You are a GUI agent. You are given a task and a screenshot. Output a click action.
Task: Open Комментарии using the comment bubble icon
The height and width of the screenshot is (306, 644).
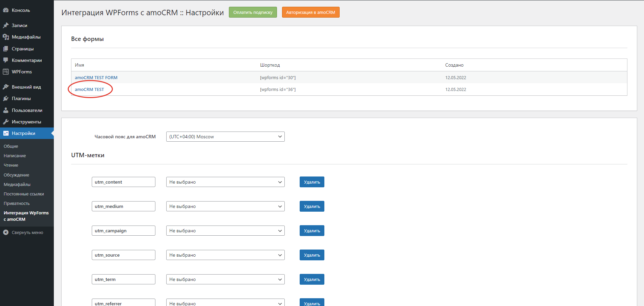click(x=6, y=60)
